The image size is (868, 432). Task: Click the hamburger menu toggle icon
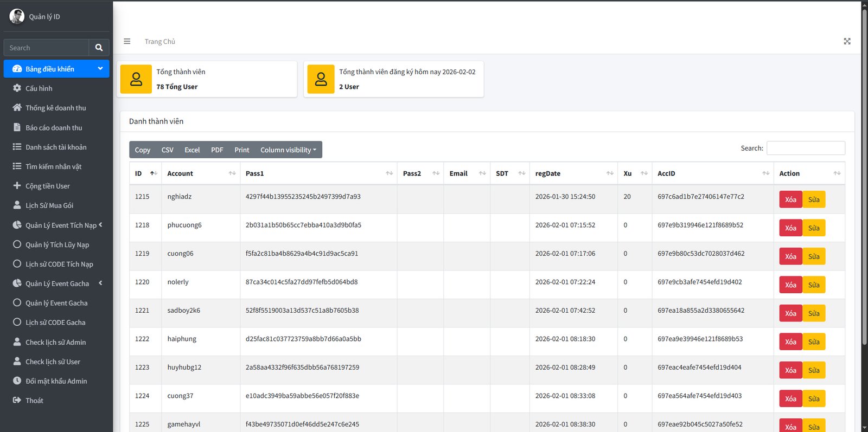127,41
